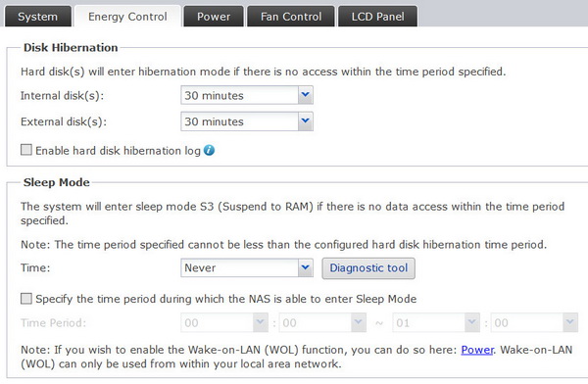Go to the LCD Panel tab
The image size is (588, 384).
377,17
